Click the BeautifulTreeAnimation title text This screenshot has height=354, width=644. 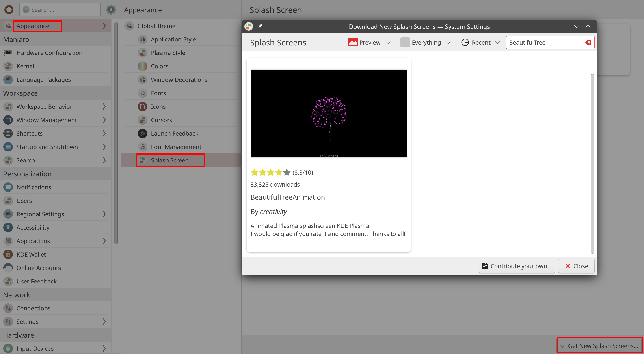pos(287,197)
